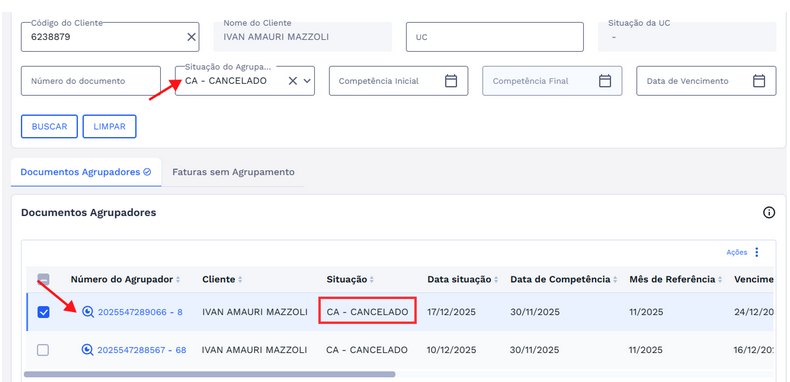The width and height of the screenshot is (790, 382).
Task: View details magnifier for 2025547289066 - 8
Action: (88, 312)
